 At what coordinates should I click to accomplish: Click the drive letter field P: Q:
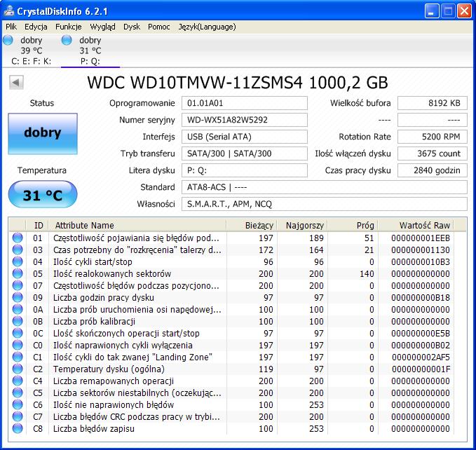click(245, 170)
